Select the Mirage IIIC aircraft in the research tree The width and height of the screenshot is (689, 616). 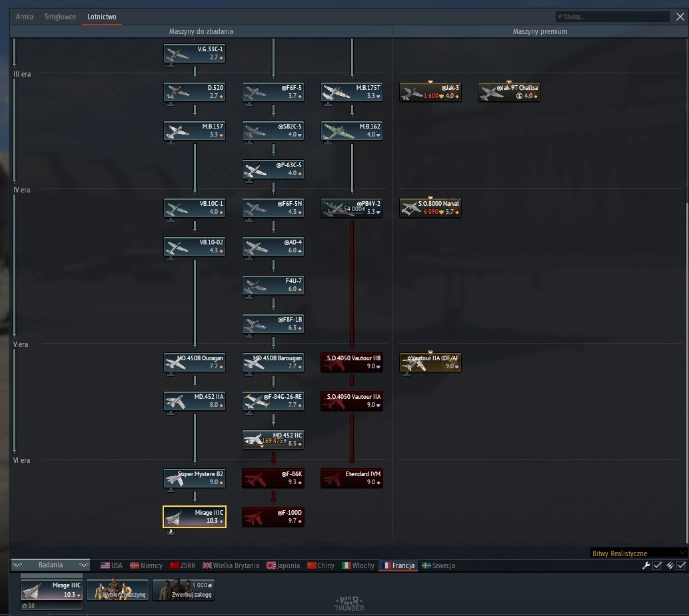[x=195, y=516]
